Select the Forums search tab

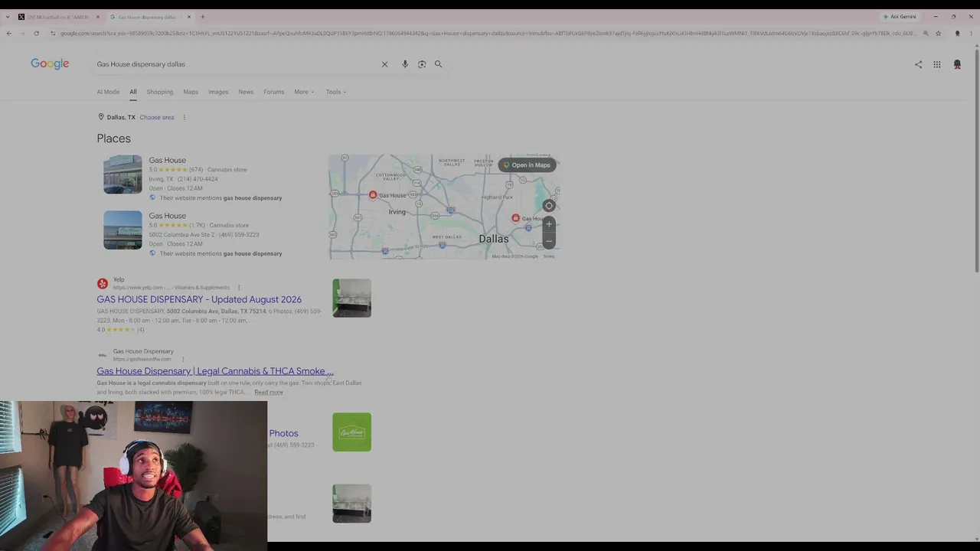273,92
